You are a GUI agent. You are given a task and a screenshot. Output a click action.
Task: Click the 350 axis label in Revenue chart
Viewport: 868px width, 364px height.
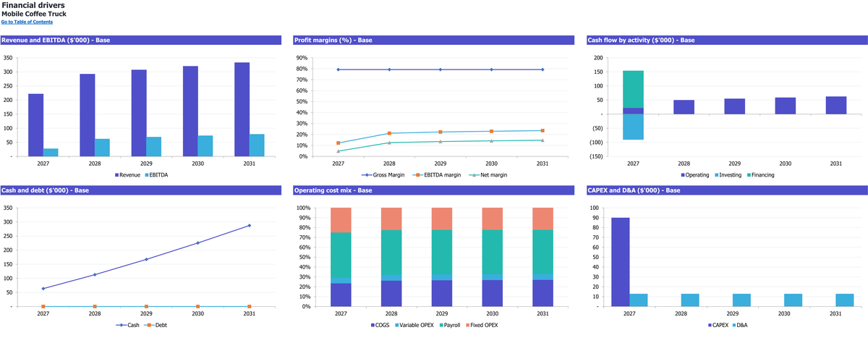click(8, 57)
